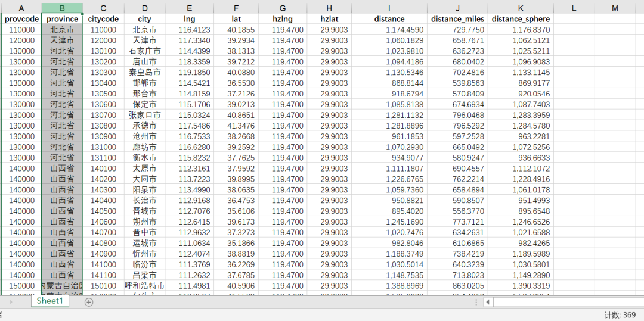The image size is (644, 321).
Task: Click the 'distance_sphere' header cell
Action: 521,19
